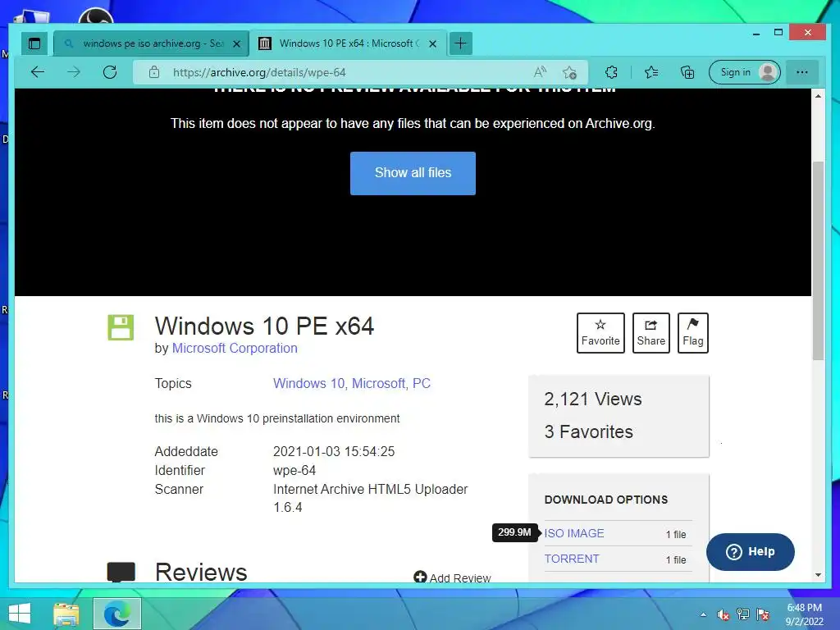This screenshot has height=630, width=840.
Task: Click the vertical scrollbar thumb
Action: pyautogui.click(x=818, y=261)
